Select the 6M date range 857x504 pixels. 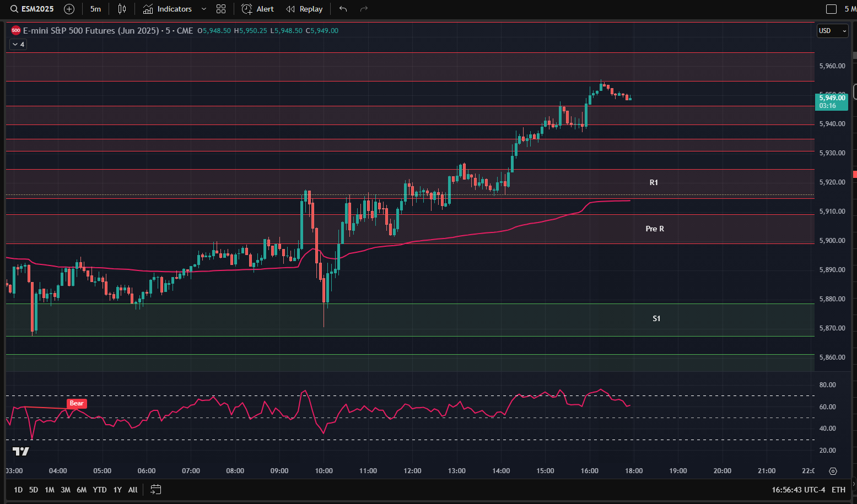[82, 490]
